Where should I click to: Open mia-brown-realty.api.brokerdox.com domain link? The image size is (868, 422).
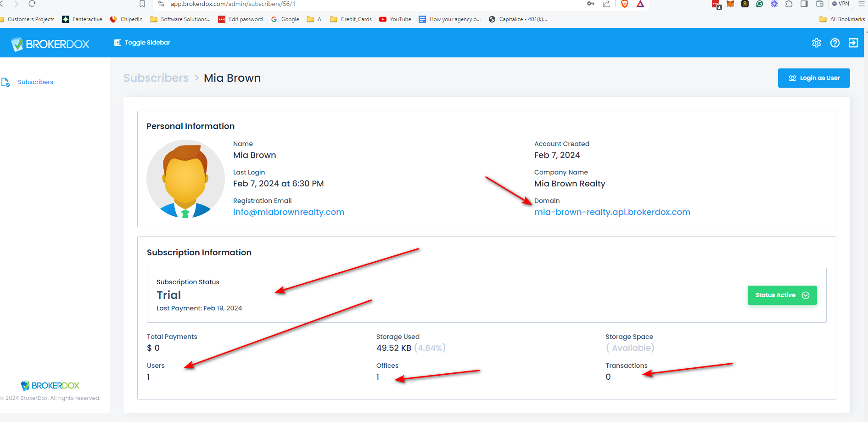[x=612, y=212]
